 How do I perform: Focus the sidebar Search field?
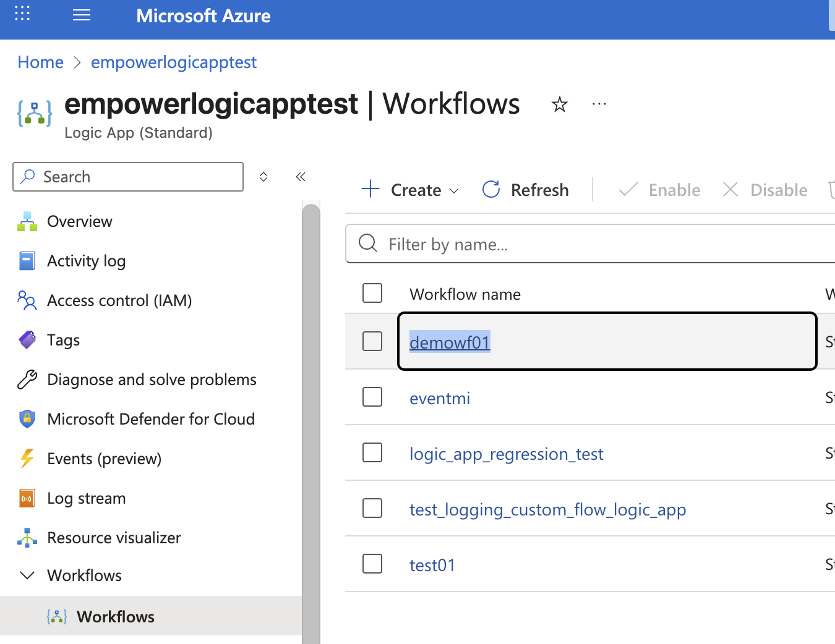point(128,177)
